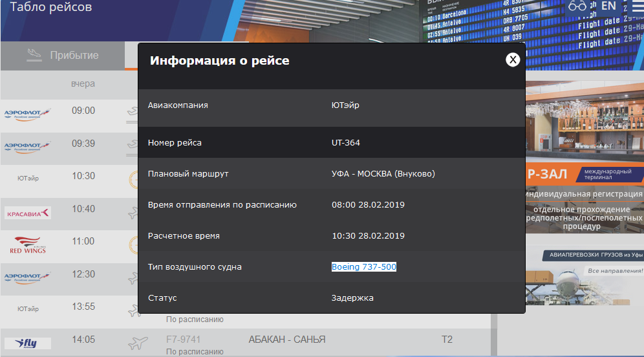Viewport: 644px width, 357px height.
Task: Click the Табло рейсов page heading
Action: point(51,7)
